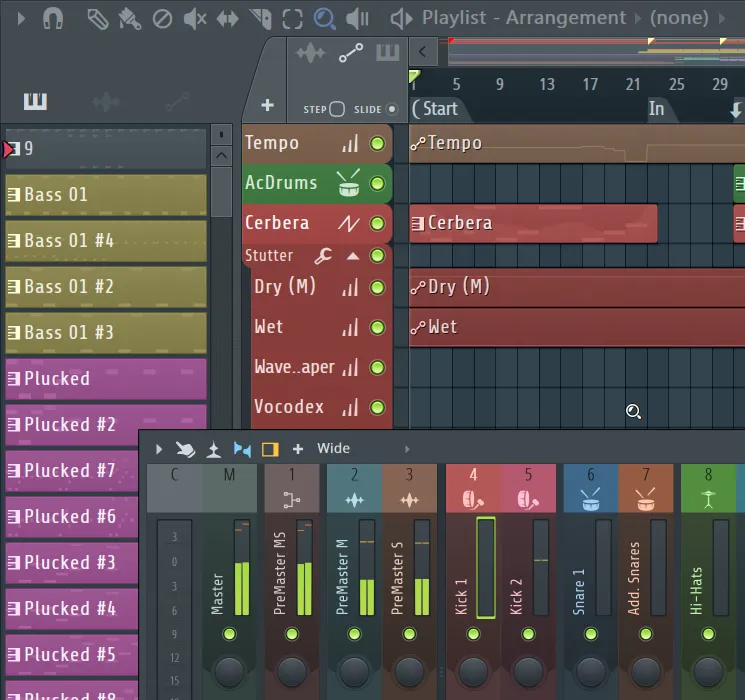Click the Stutter track wrench icon

tap(323, 256)
